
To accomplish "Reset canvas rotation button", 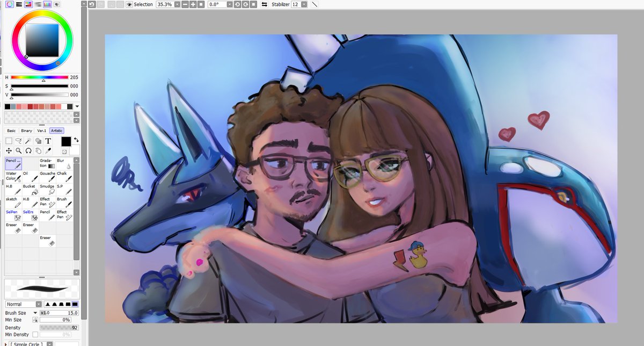I will coord(253,4).
